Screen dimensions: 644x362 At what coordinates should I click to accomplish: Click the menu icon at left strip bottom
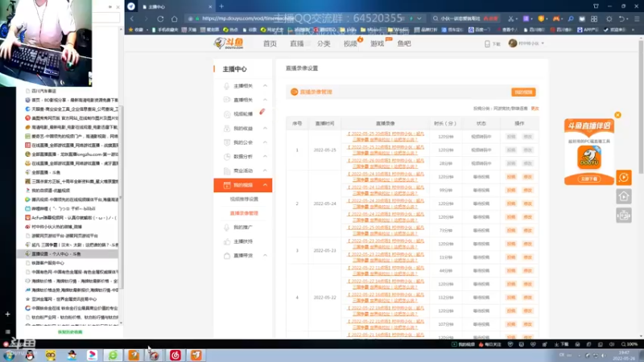tap(7, 331)
